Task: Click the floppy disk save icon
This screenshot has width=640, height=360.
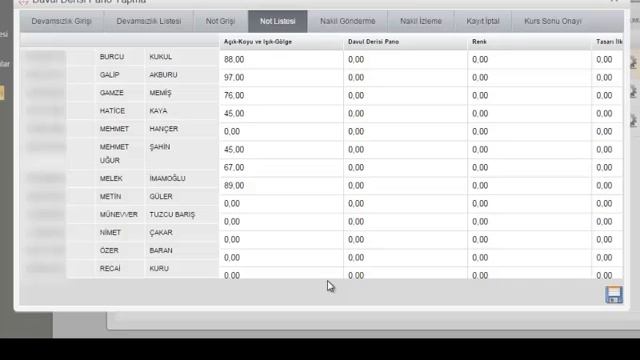Action: [613, 294]
